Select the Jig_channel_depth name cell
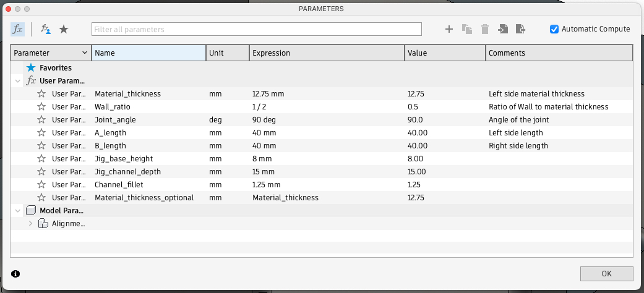Image resolution: width=644 pixels, height=293 pixels. click(148, 171)
